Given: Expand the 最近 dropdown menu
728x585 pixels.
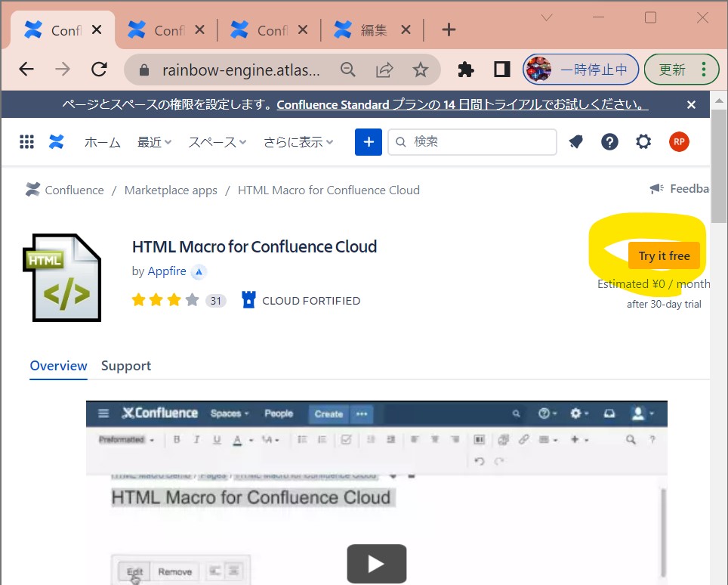Looking at the screenshot, I should click(154, 142).
